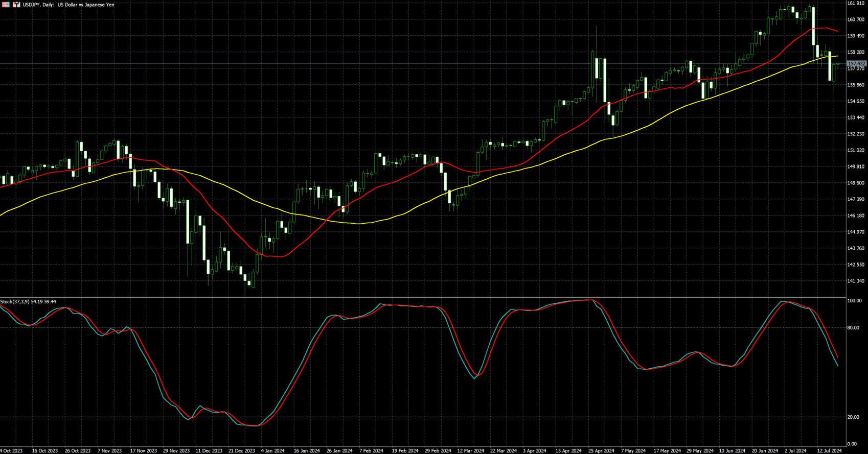
Task: Click the 149.810 price scale label
Action: (856, 166)
